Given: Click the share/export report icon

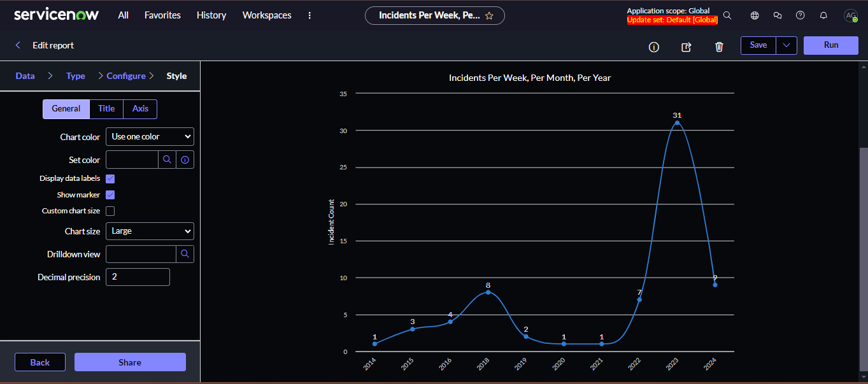Looking at the screenshot, I should coord(686,46).
